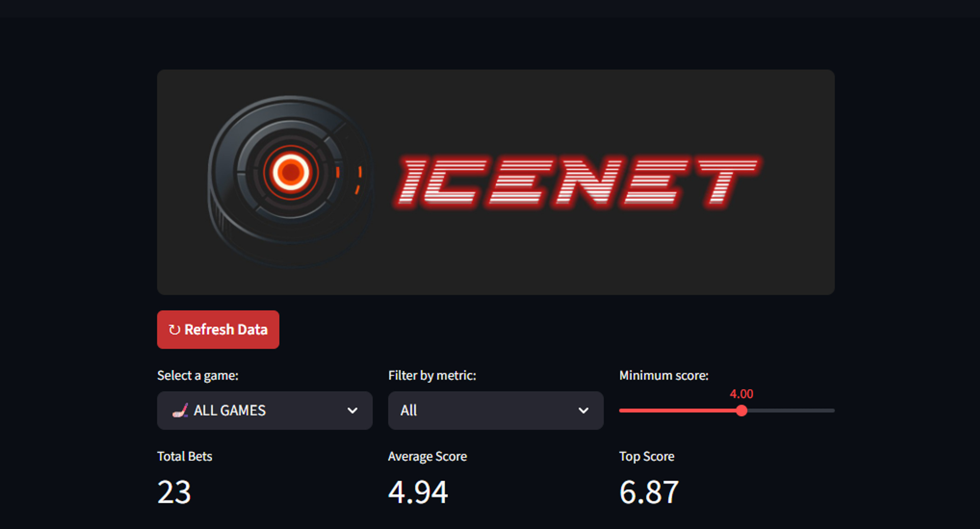980x529 pixels.
Task: Click the Average Score value 4.94
Action: tap(418, 492)
